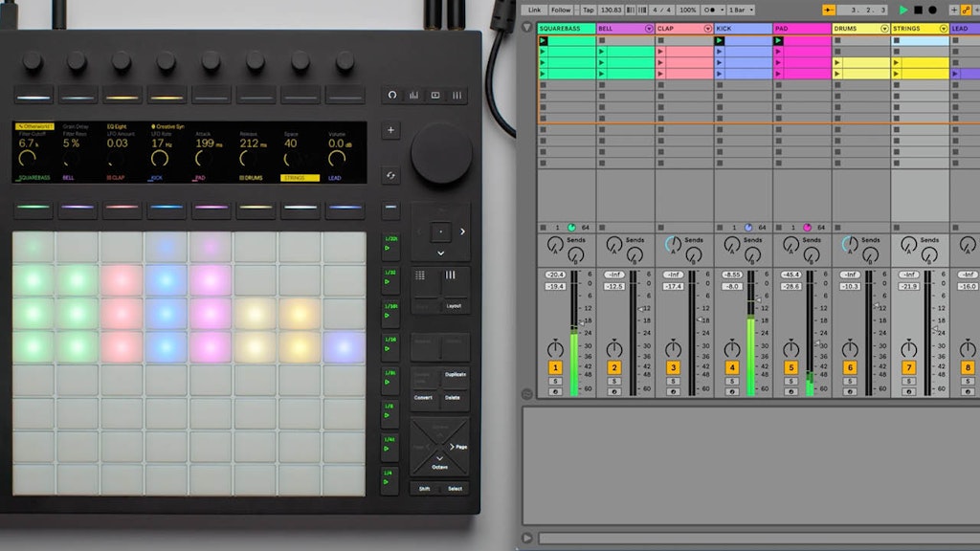
Task: Click the Stop button in transport
Action: pyautogui.click(x=918, y=10)
